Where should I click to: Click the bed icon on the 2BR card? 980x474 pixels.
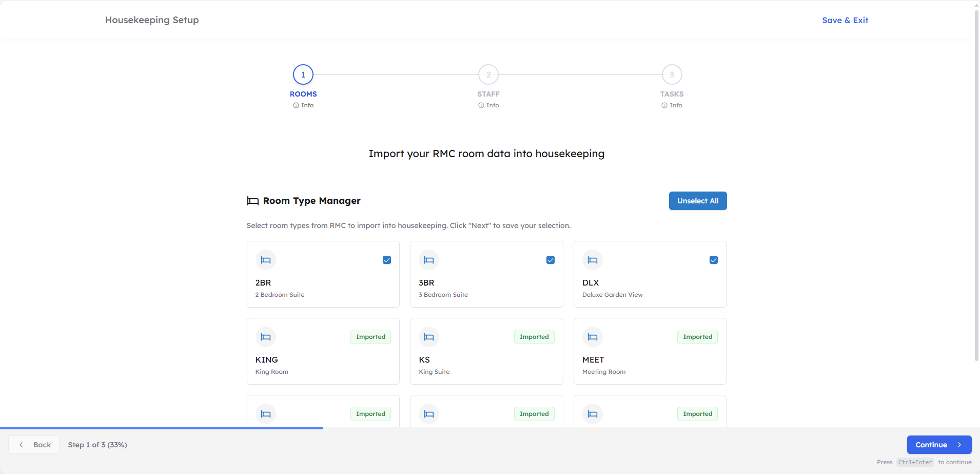tap(266, 260)
